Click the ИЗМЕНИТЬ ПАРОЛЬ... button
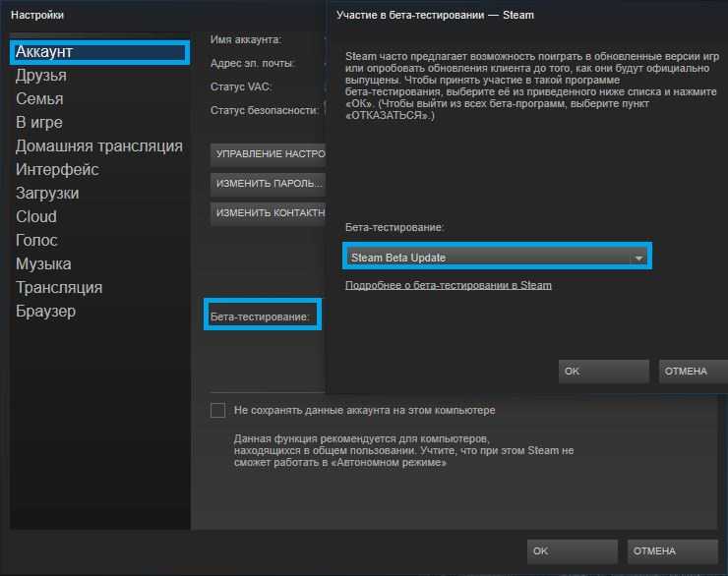Screen dimensions: 728x576 coord(268,184)
